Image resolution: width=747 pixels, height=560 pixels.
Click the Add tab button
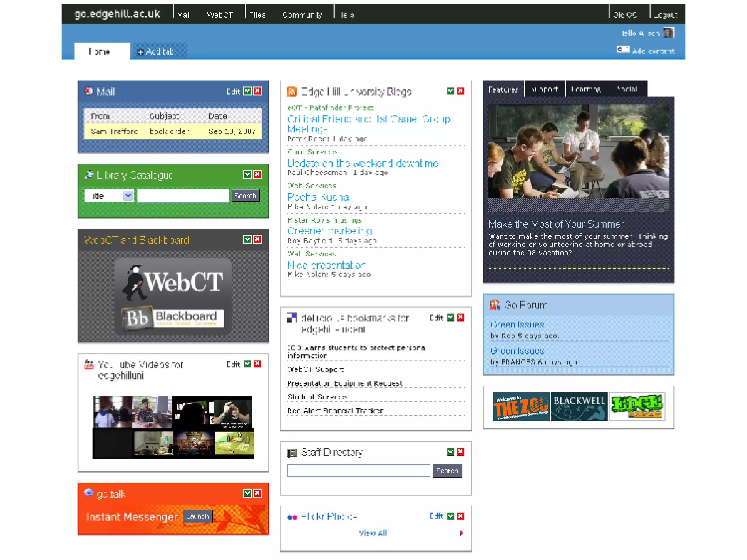156,51
